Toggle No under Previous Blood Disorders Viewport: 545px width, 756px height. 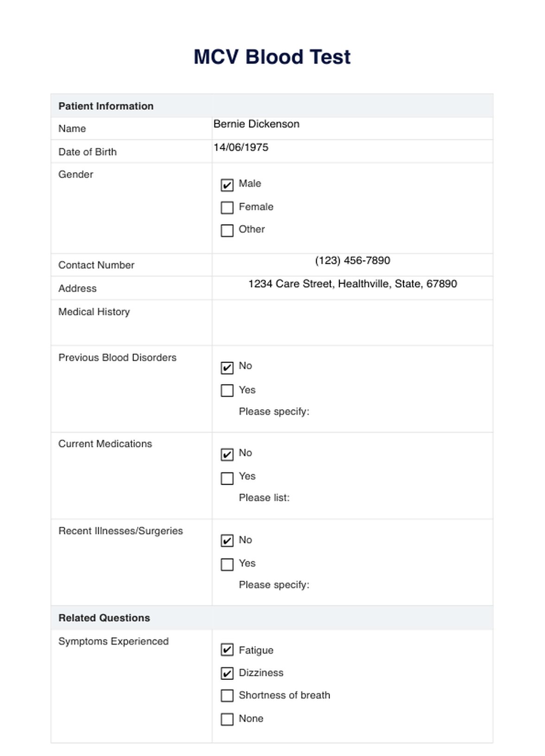[x=227, y=368]
